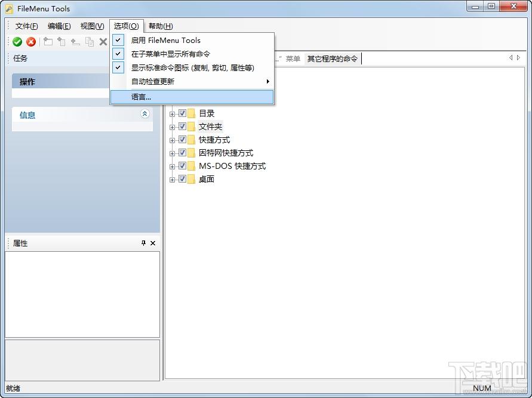
Task: Click the Add submenu toolbar icon
Action: 61,42
